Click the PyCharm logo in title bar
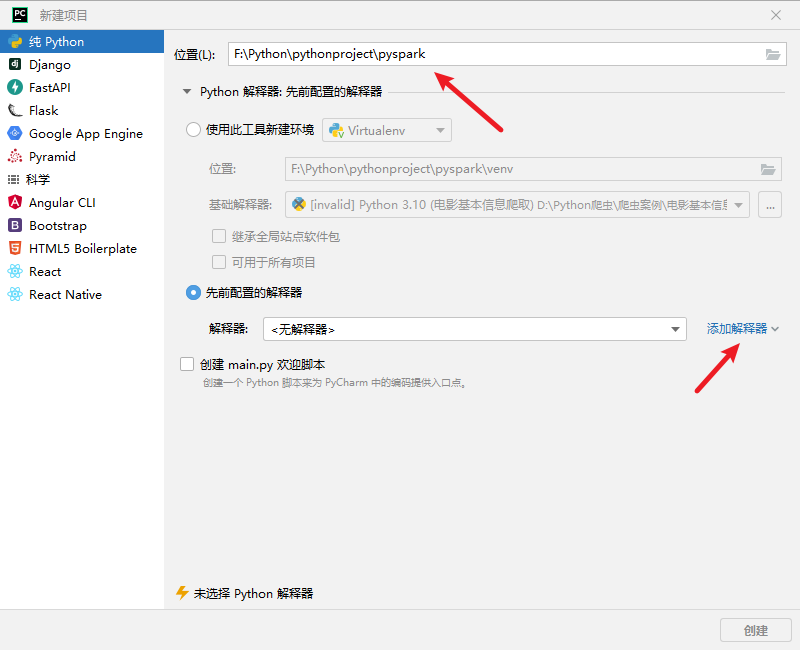 point(20,15)
